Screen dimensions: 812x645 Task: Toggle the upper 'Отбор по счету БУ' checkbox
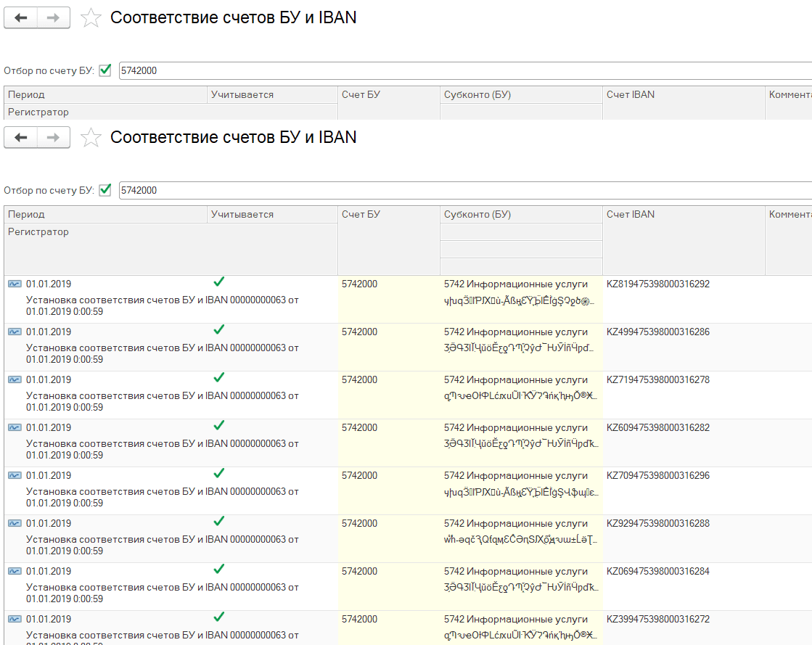(x=105, y=70)
